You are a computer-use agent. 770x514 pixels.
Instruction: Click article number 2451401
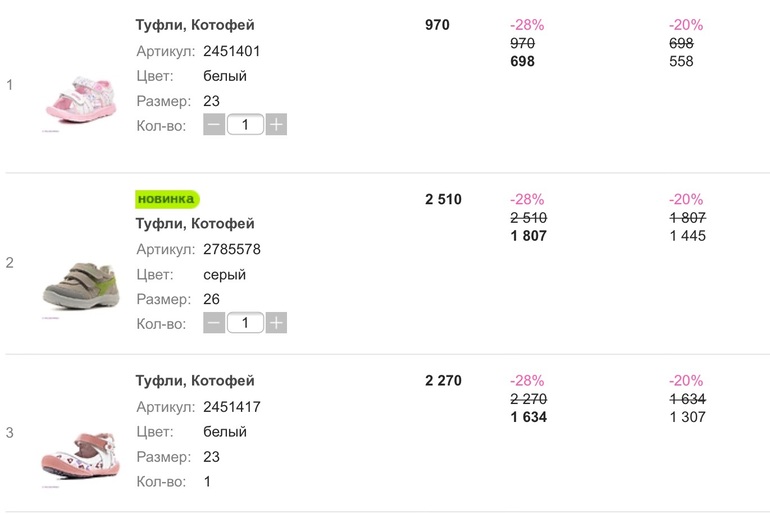232,51
